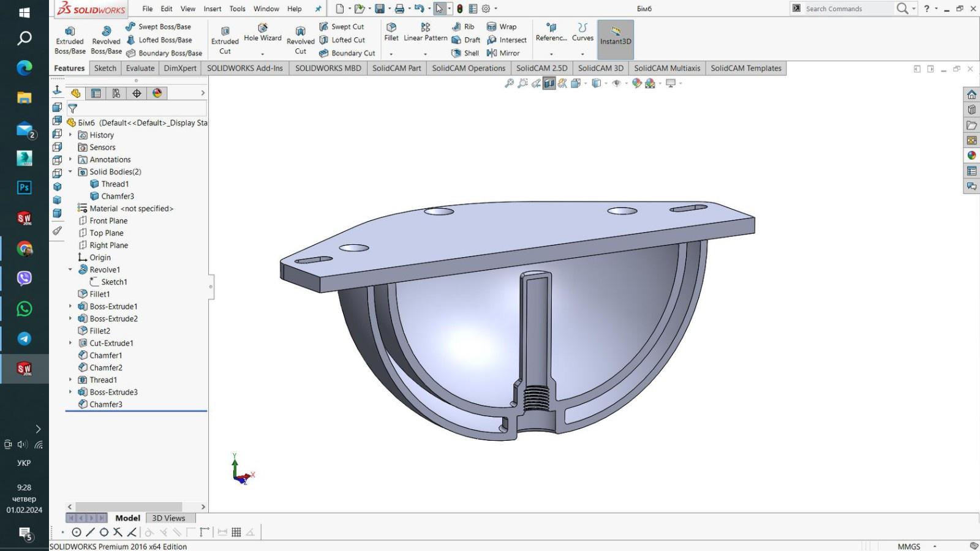Select the Linear Pattern tool
Image resolution: width=980 pixels, height=551 pixels.
[425, 33]
